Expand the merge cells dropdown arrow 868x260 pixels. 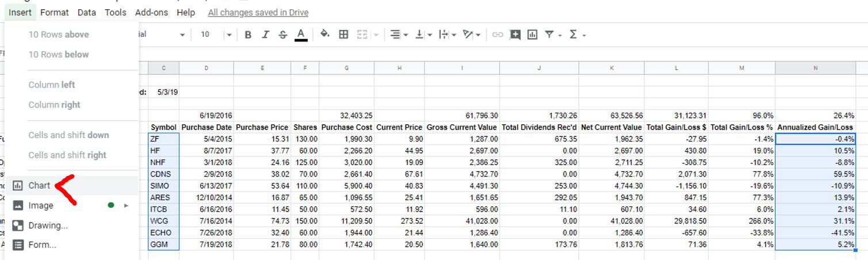click(x=376, y=35)
